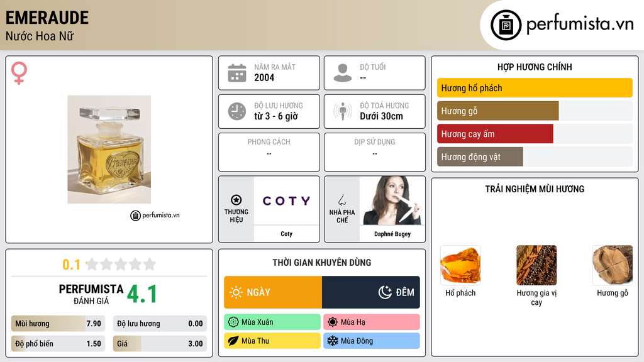Open the Emeraude perfume bottle image

(109, 150)
